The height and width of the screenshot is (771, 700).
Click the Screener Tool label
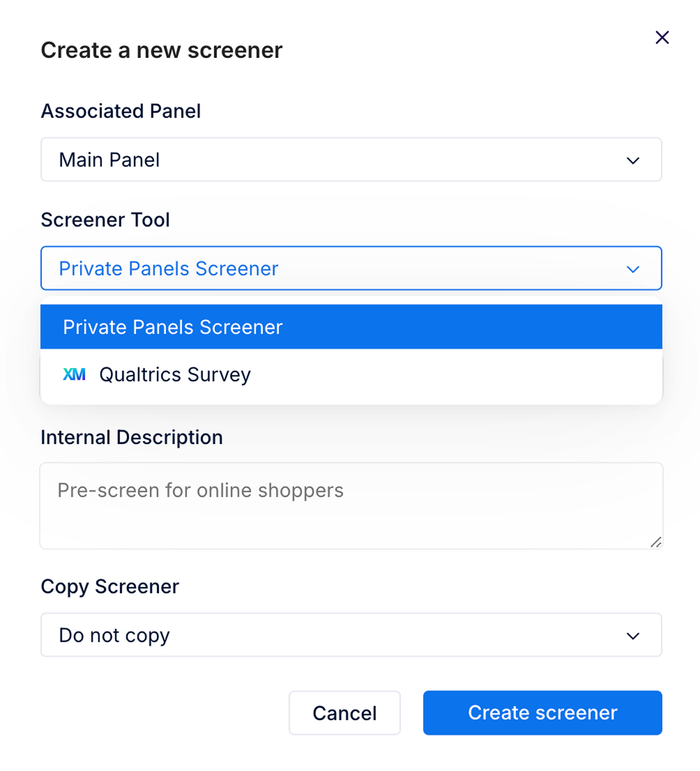(105, 220)
